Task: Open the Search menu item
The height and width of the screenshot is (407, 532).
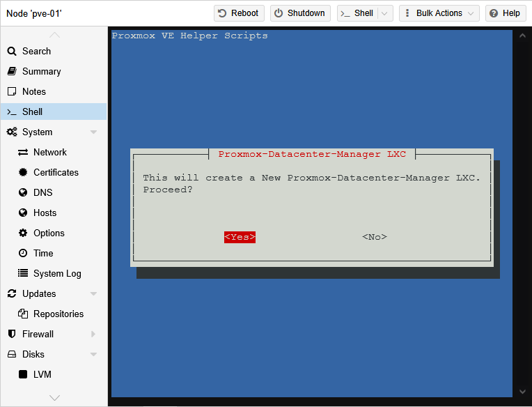Action: (x=54, y=52)
